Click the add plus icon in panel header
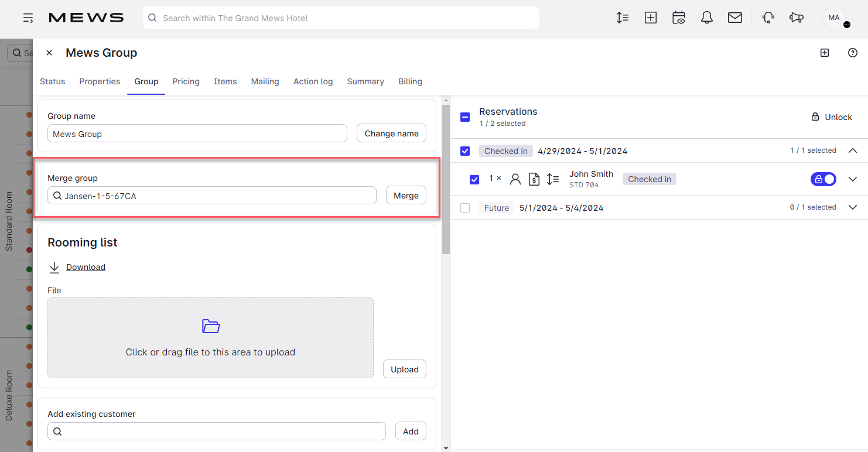 coord(825,53)
